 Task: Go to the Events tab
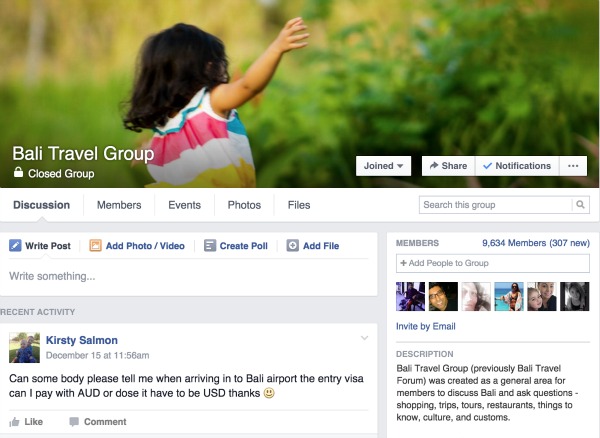click(x=184, y=205)
